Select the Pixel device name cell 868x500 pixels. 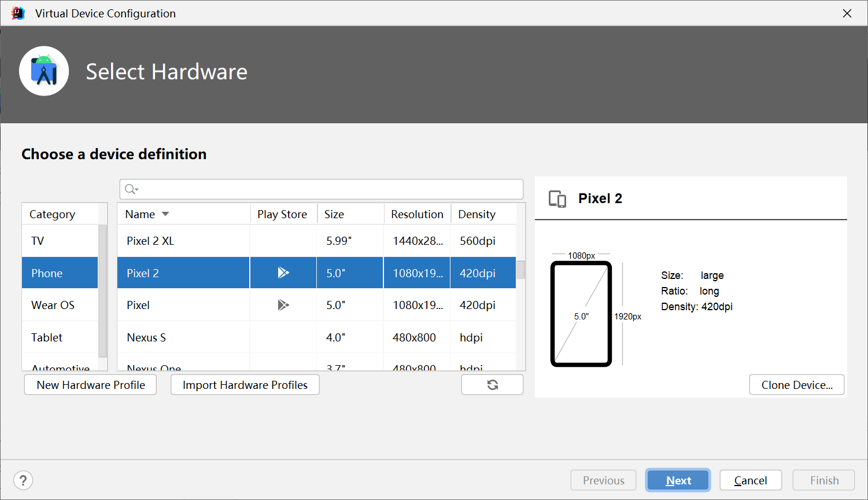click(x=183, y=305)
